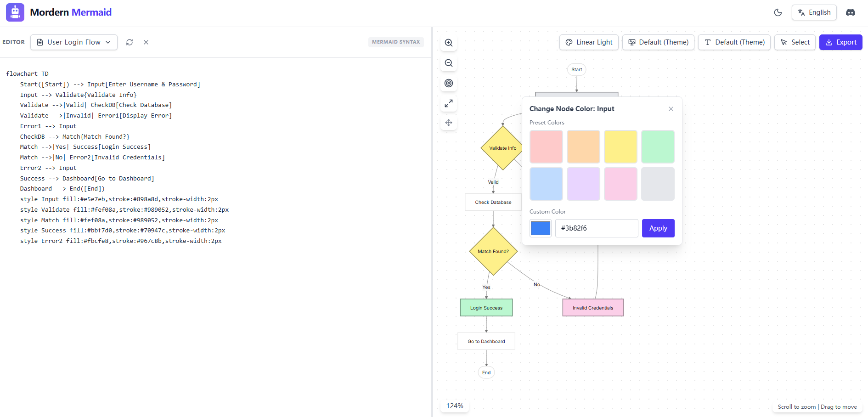Toggle dark mode with moon icon
Image resolution: width=868 pixels, height=417 pixels.
(x=778, y=12)
